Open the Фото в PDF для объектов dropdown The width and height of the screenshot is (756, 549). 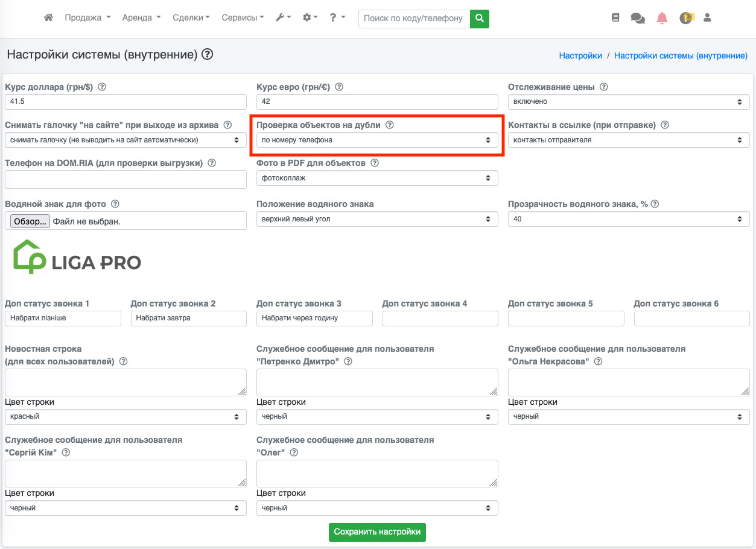(377, 178)
